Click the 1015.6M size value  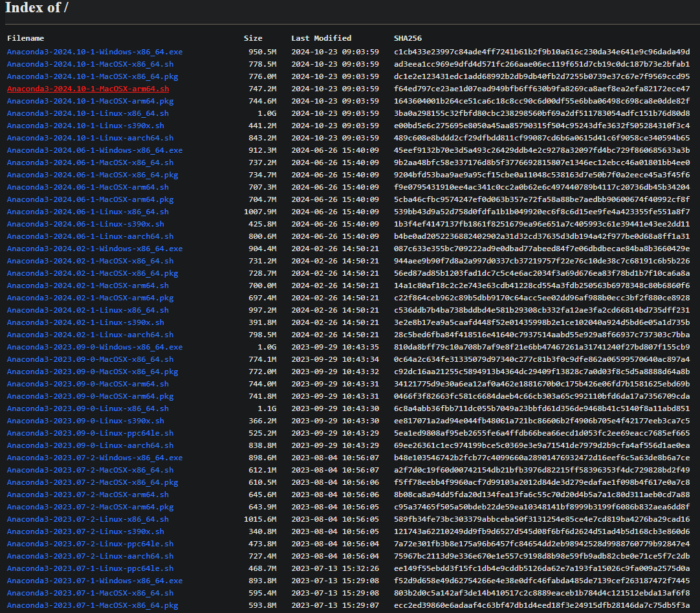click(x=260, y=518)
